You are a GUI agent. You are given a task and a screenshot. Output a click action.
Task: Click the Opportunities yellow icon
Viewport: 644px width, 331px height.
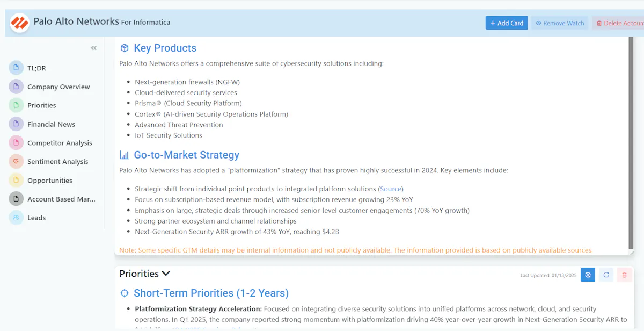pos(16,181)
